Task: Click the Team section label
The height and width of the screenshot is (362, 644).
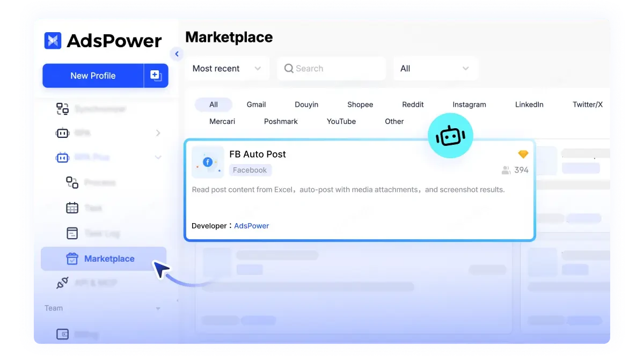Action: [x=54, y=308]
